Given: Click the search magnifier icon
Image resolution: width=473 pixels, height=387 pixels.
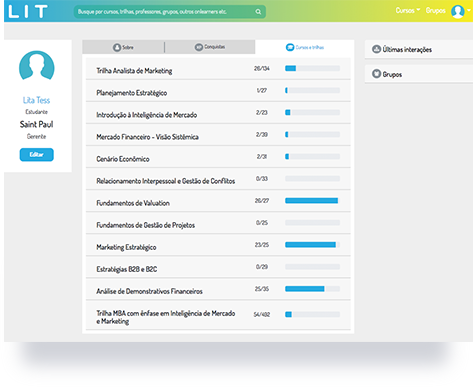Looking at the screenshot, I should coord(258,12).
